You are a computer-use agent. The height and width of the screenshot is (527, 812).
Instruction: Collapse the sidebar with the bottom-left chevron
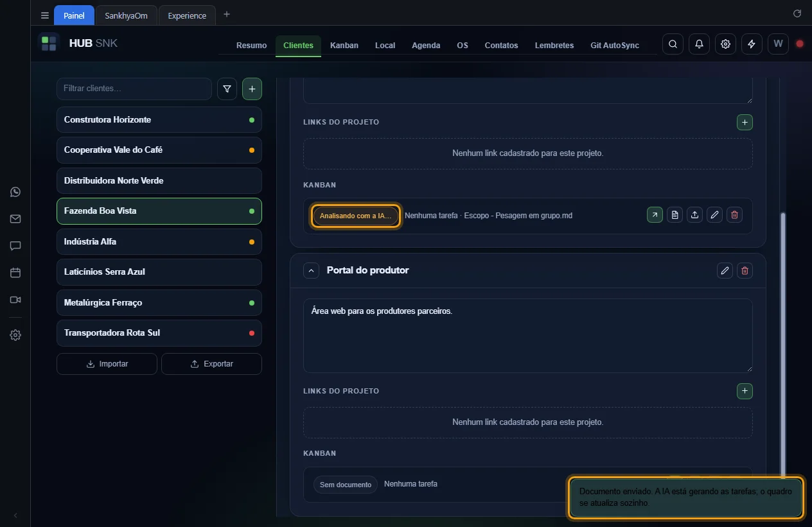click(x=15, y=515)
